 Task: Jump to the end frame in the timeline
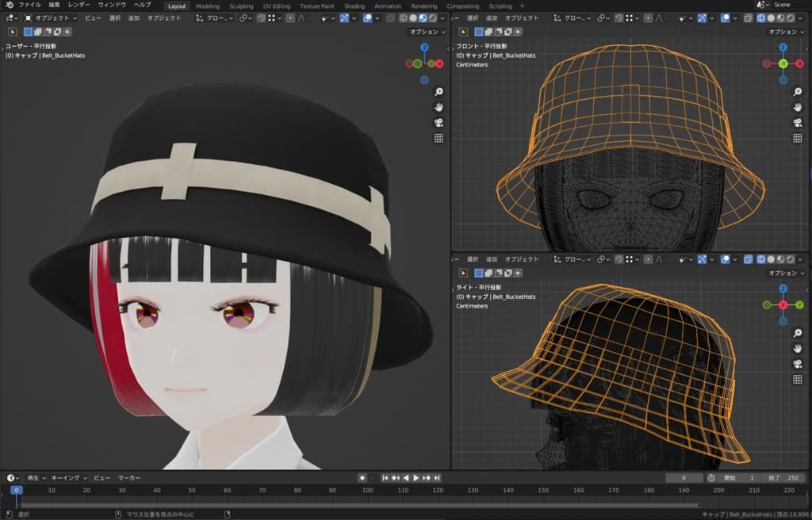click(x=437, y=478)
